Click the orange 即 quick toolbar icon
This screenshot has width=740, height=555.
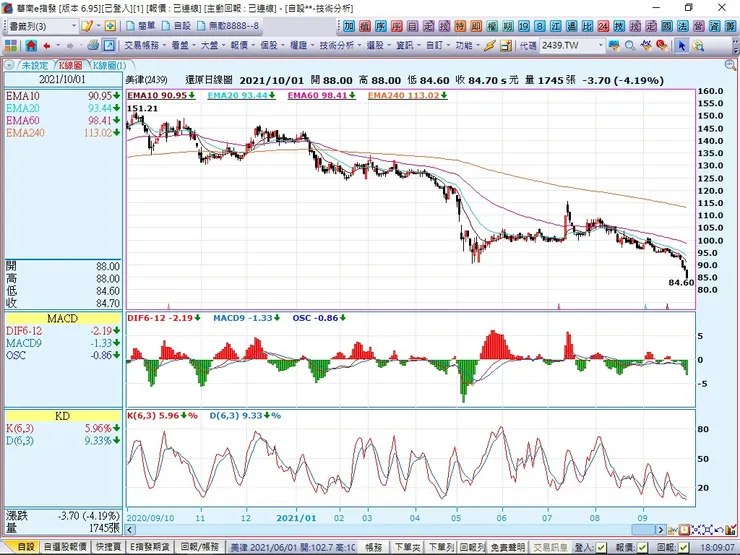[x=476, y=26]
